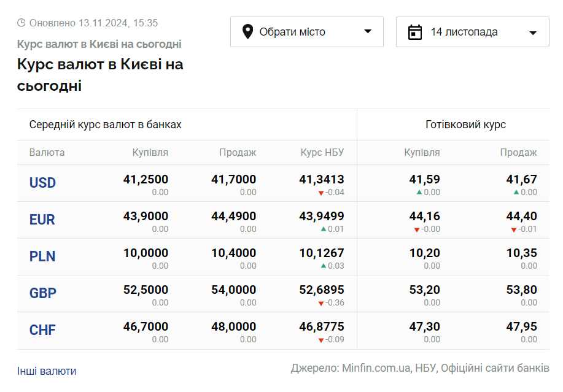Click PLN bank buy rate 10,0000

tap(146, 253)
